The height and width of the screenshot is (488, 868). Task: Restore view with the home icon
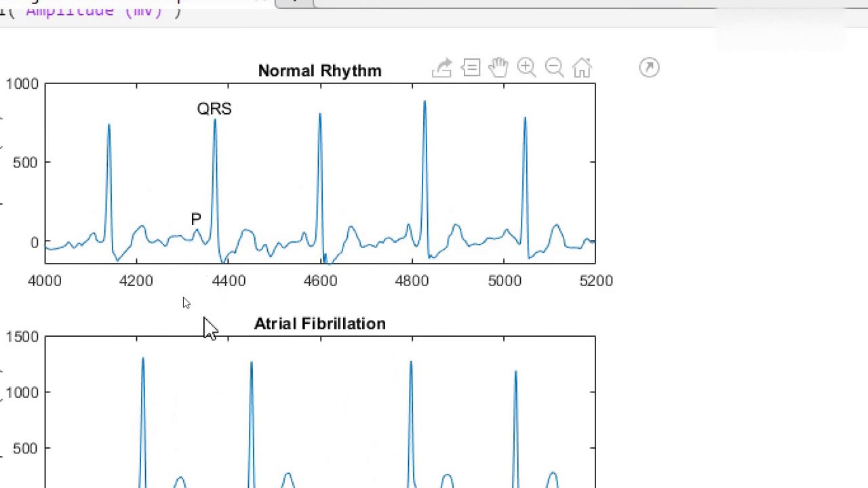pos(582,68)
